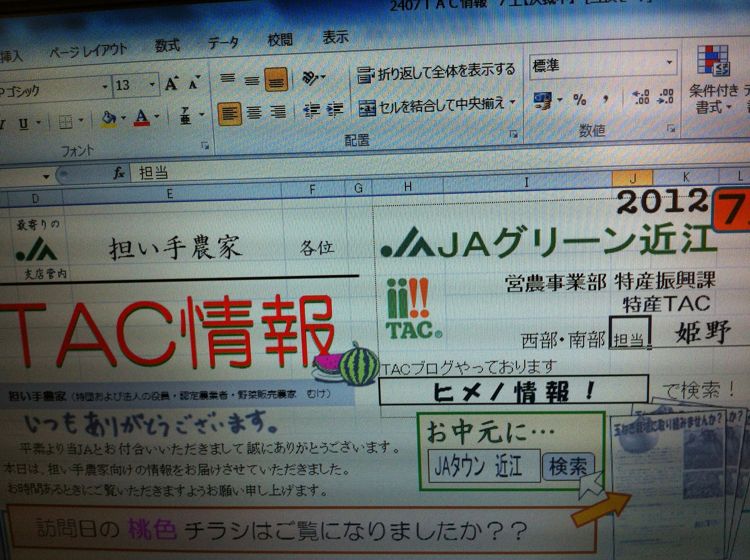
Task: Open the phonetic guide (ふりがな) tool
Action: (186, 115)
